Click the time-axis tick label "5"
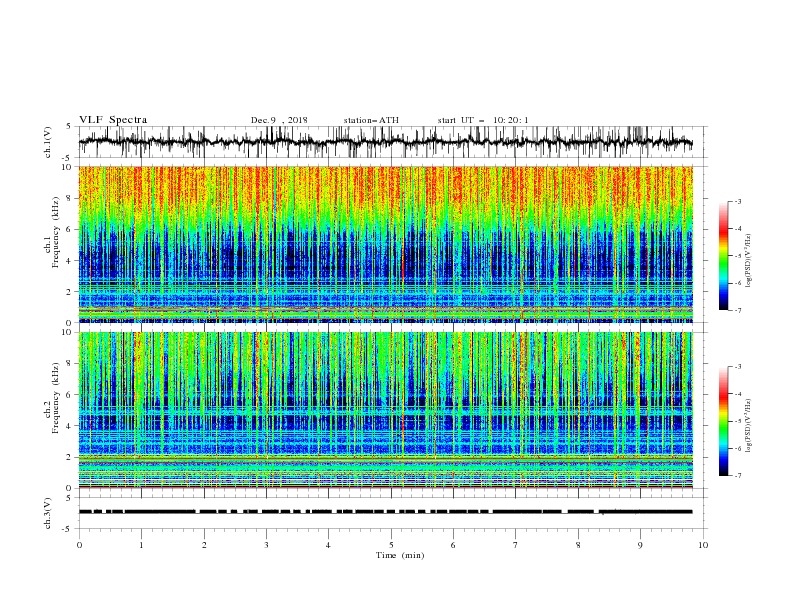792x612 pixels. click(391, 545)
